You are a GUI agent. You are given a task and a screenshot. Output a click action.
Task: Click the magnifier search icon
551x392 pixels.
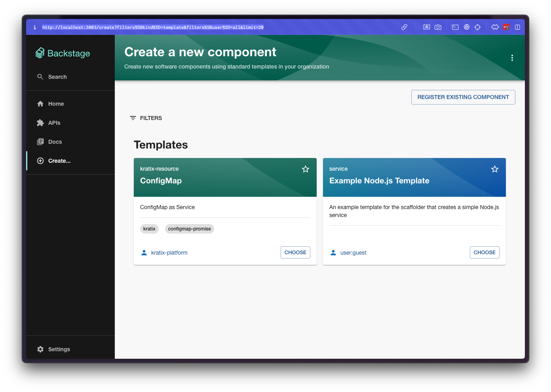pos(40,77)
